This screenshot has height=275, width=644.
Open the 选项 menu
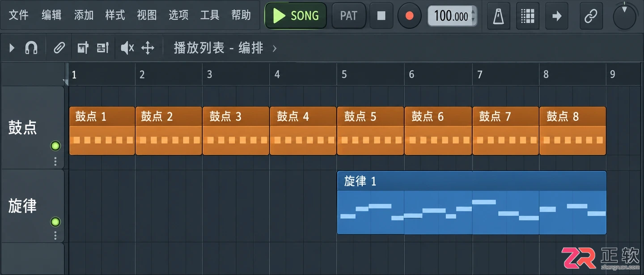[x=178, y=15]
